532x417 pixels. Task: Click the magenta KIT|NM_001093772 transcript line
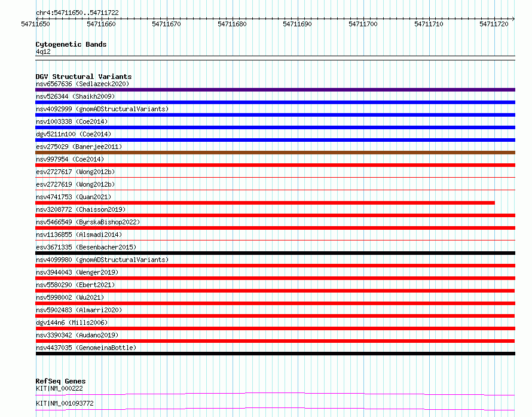click(x=275, y=409)
